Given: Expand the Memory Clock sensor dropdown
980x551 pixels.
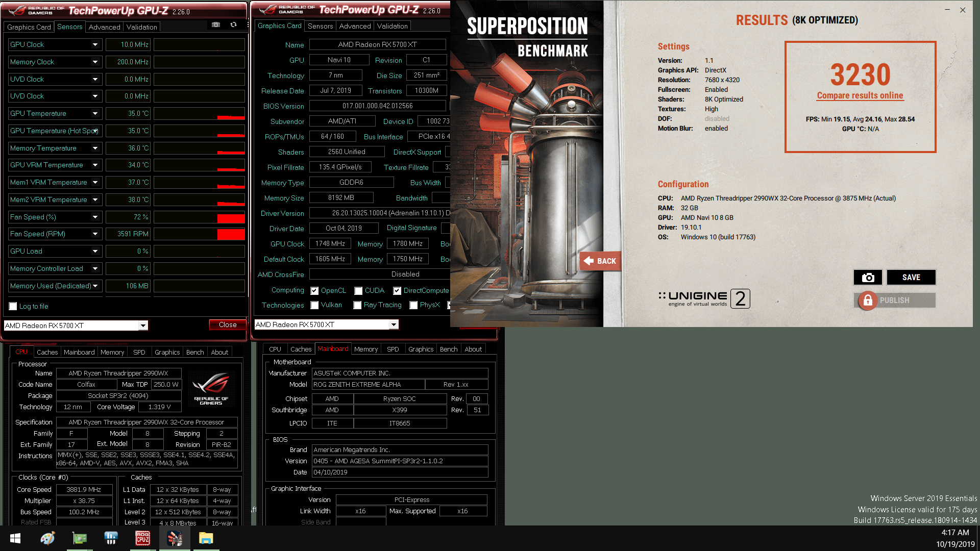Looking at the screenshot, I should pos(95,62).
